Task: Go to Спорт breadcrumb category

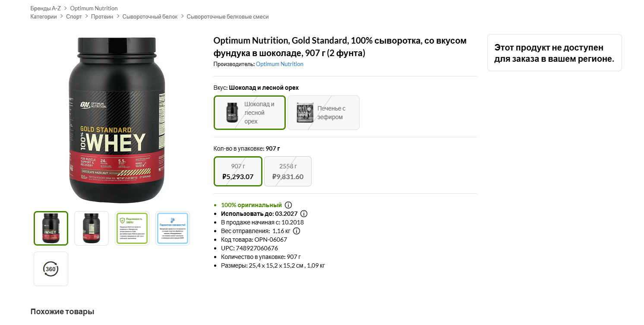Action: [74, 16]
